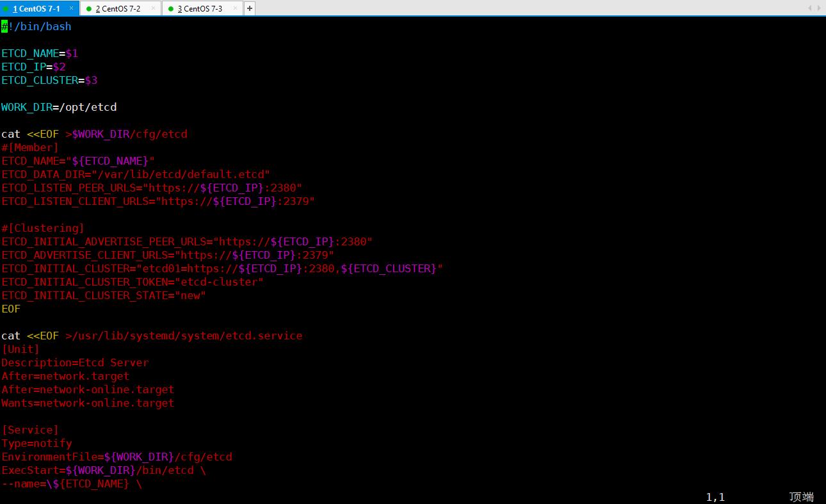Click the tab bar left arrow

coord(810,8)
